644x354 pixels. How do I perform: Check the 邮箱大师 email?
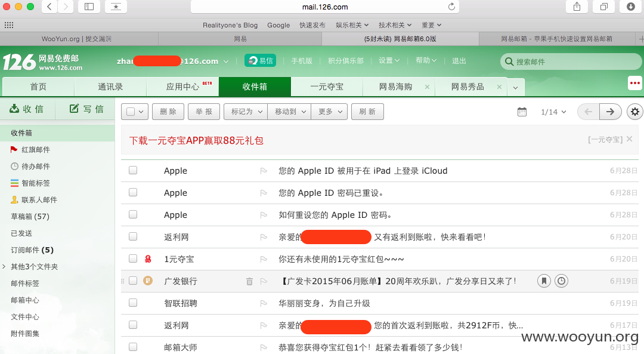(132, 347)
